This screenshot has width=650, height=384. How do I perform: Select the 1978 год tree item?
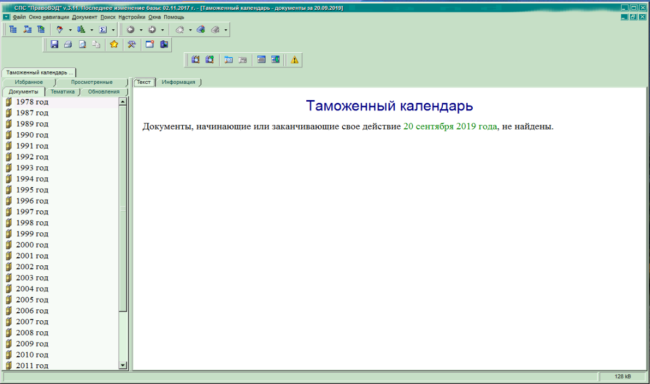(32, 102)
